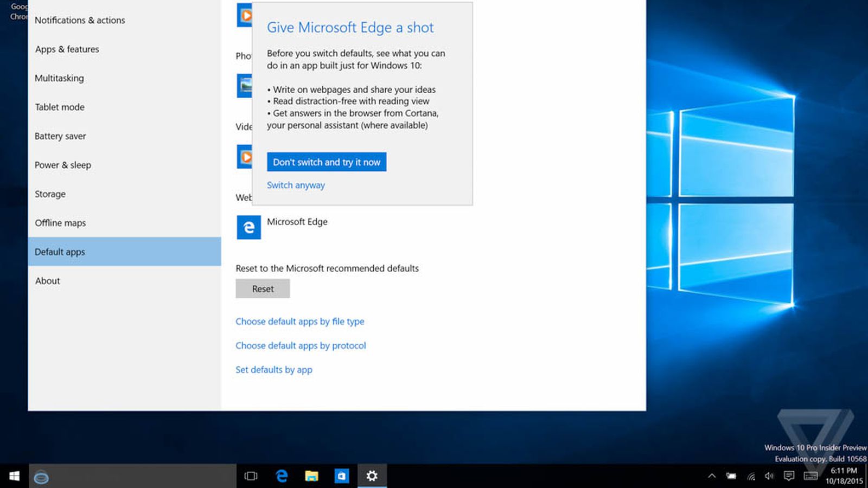Click Don't switch and try it now
The image size is (868, 488).
[327, 162]
